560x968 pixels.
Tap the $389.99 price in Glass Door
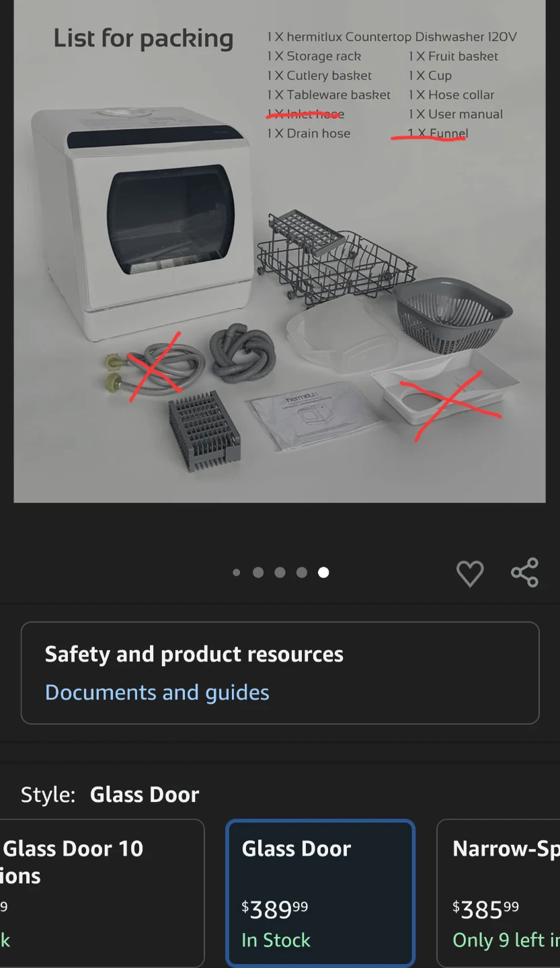pyautogui.click(x=275, y=910)
